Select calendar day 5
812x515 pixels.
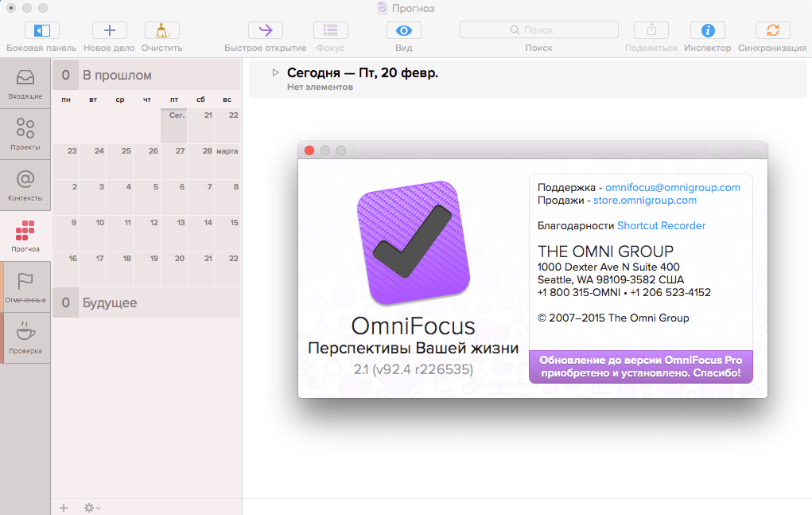(146, 197)
